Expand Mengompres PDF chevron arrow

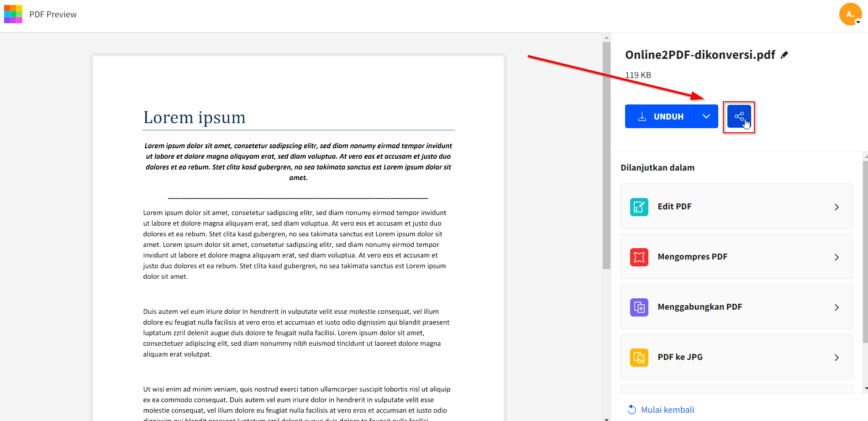click(836, 257)
